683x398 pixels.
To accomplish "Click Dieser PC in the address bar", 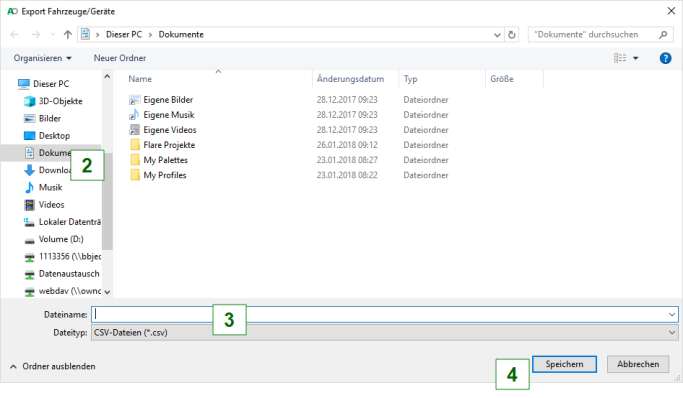I will click(124, 34).
